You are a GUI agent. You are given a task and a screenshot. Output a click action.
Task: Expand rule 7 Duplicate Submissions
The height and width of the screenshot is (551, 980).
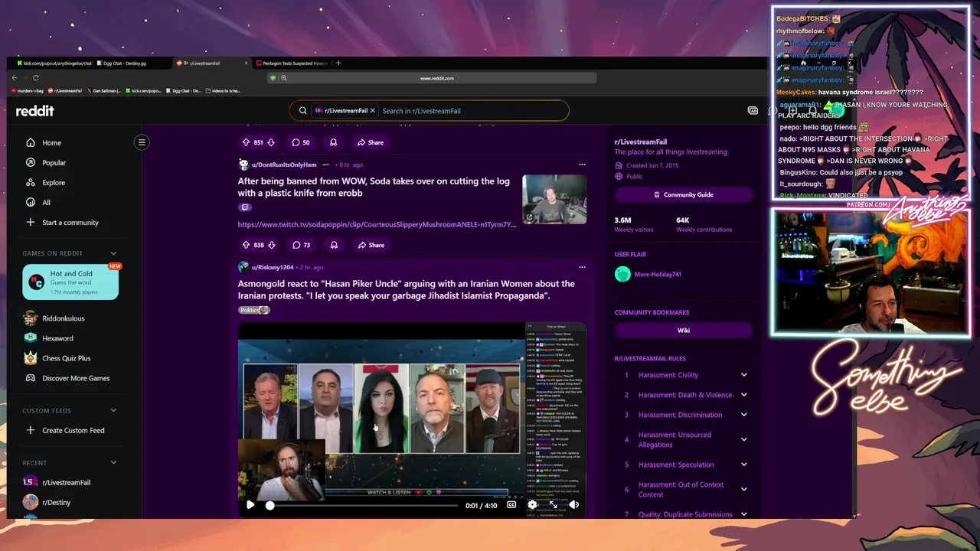(743, 514)
